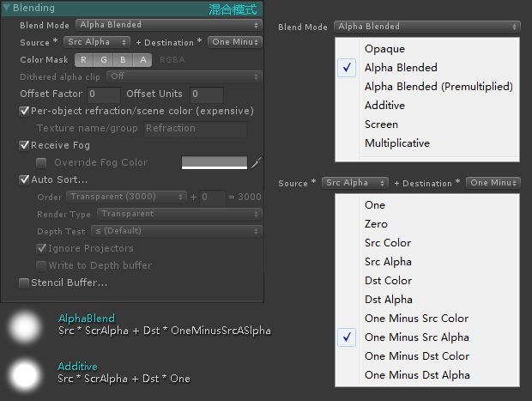Click the Override Fog Color swatch
Viewport: 532px width, 401px height.
215,162
